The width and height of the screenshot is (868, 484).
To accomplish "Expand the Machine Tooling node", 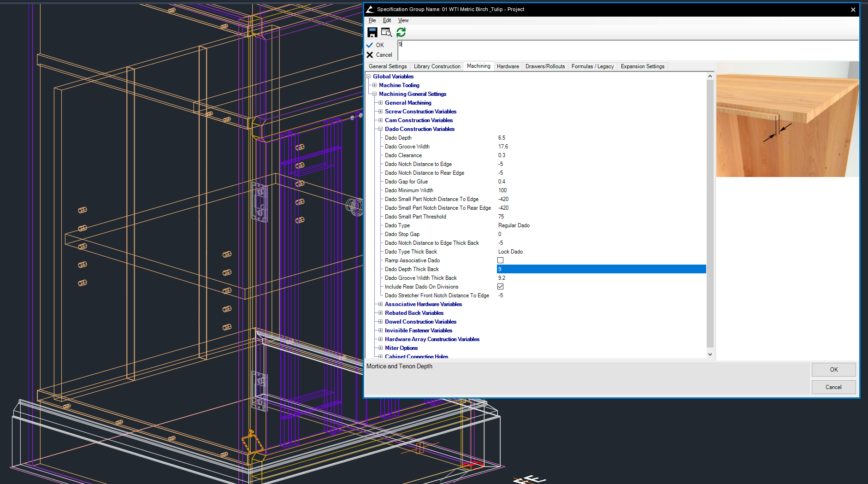I will [374, 85].
